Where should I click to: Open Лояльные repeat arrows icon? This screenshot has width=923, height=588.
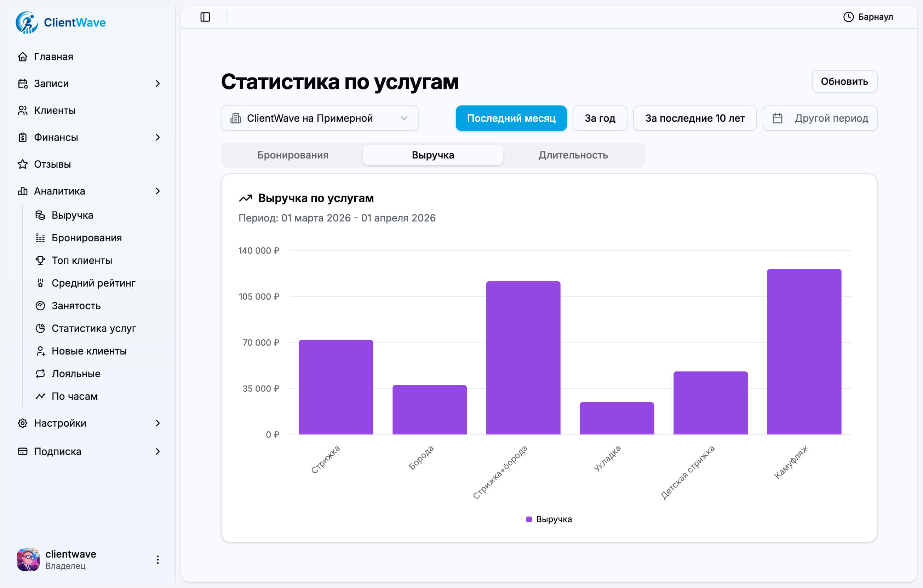pos(40,374)
